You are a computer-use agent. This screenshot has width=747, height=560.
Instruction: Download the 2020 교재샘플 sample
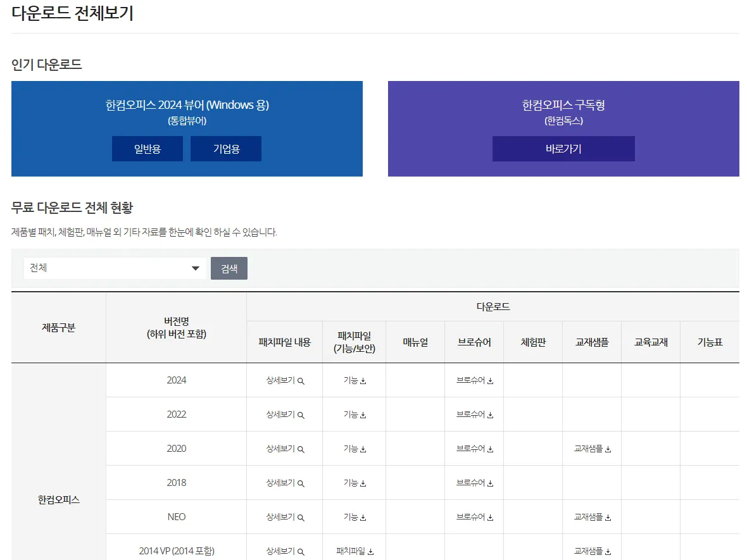pos(591,448)
